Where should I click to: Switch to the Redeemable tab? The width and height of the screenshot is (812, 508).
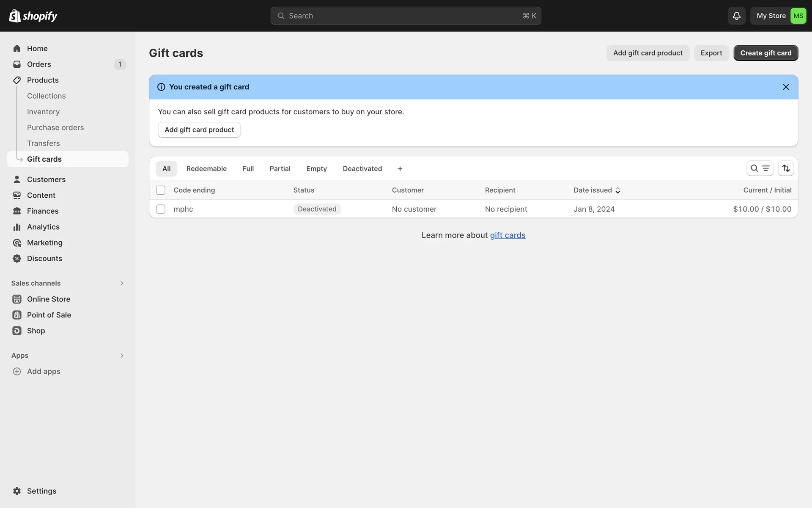[x=206, y=168]
